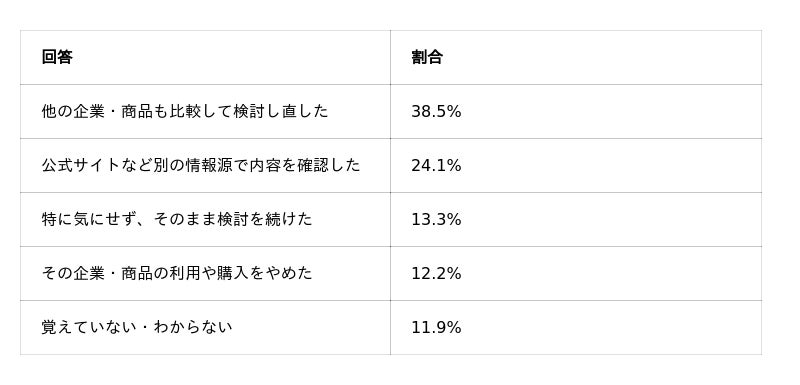
Task: Click the word 公式サイト in second row
Action: 82,165
